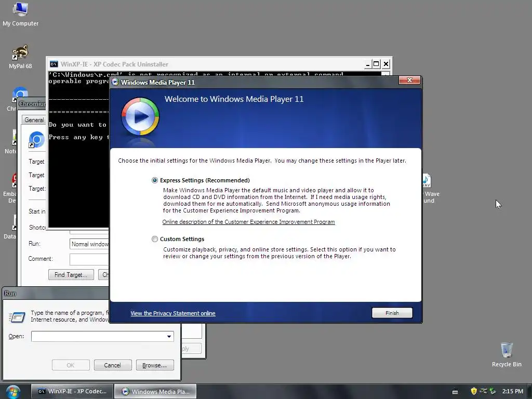
Task: Click the Welcome to Windows Media Player 11 heading
Action: click(x=234, y=99)
